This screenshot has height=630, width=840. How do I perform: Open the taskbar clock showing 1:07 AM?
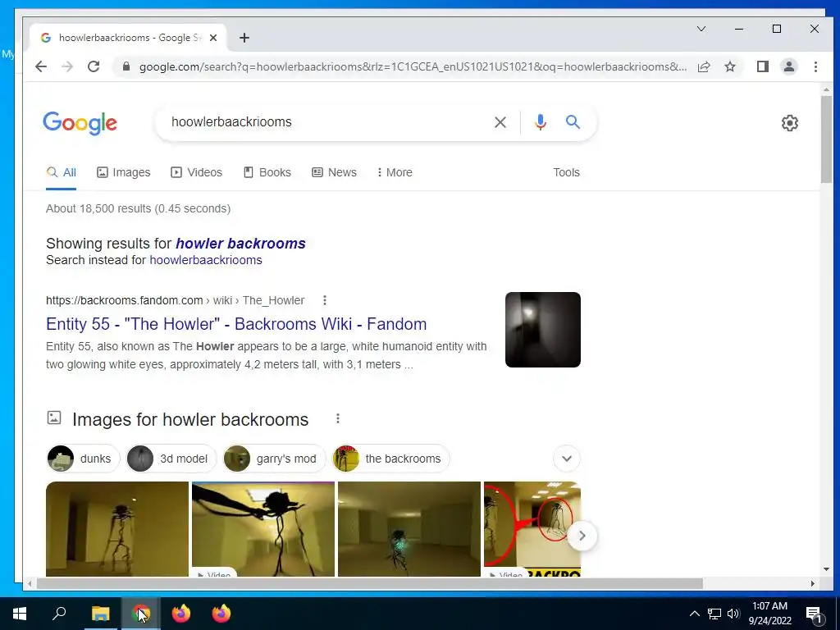coord(769,614)
